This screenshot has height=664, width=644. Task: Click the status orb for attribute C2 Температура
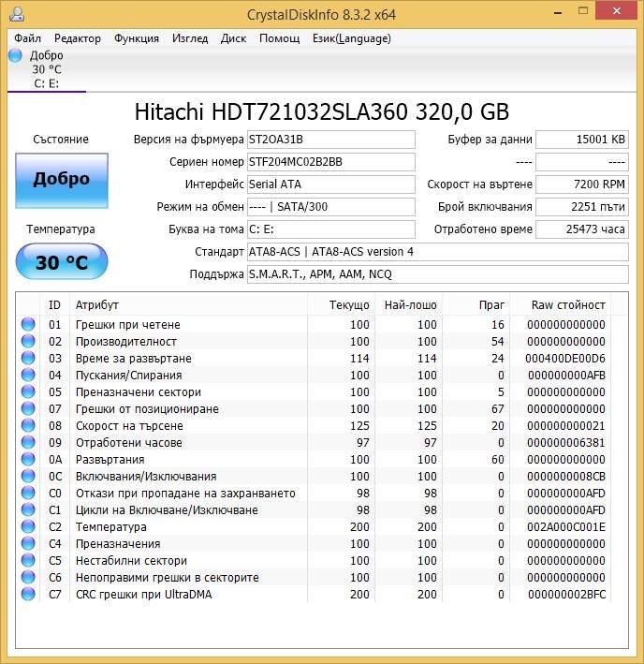[28, 527]
